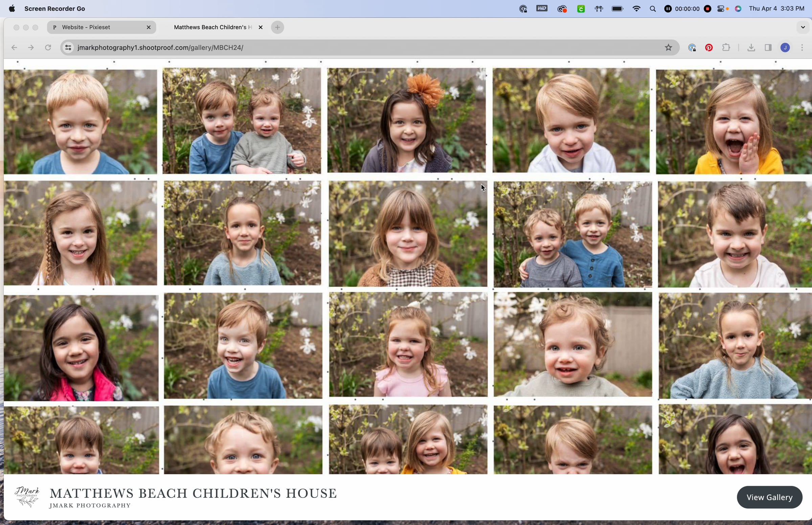This screenshot has width=812, height=525.
Task: Expand the tab search dropdown
Action: click(x=803, y=27)
